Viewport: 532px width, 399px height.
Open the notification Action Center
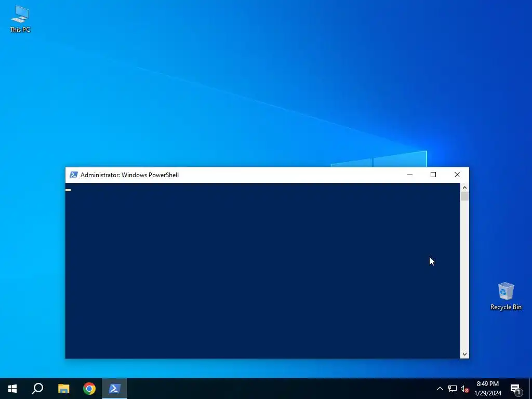(516, 389)
